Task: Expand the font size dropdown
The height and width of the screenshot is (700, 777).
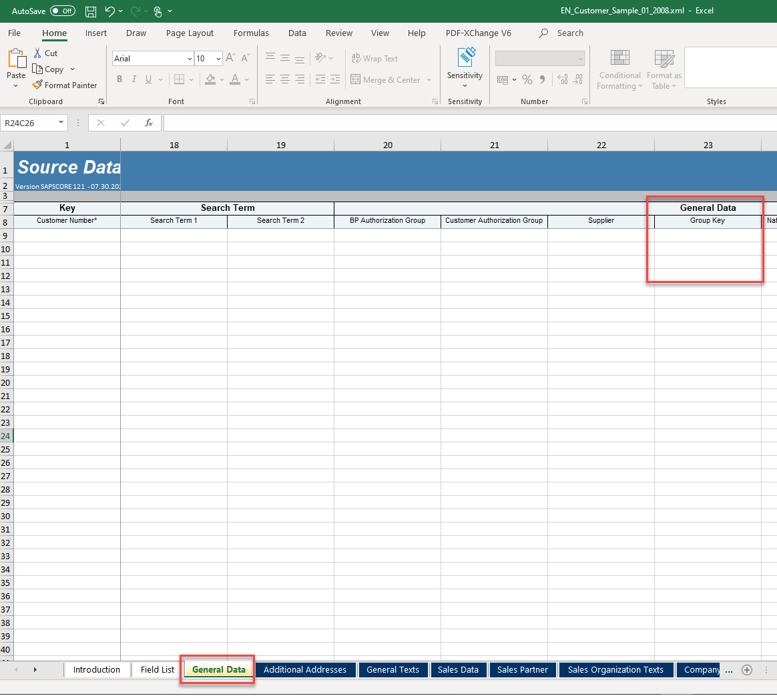Action: point(218,59)
